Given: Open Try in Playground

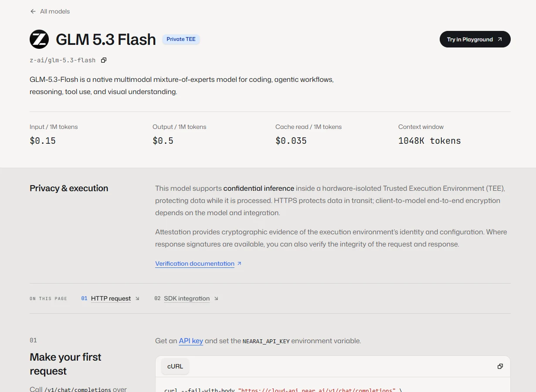Looking at the screenshot, I should click(x=475, y=39).
